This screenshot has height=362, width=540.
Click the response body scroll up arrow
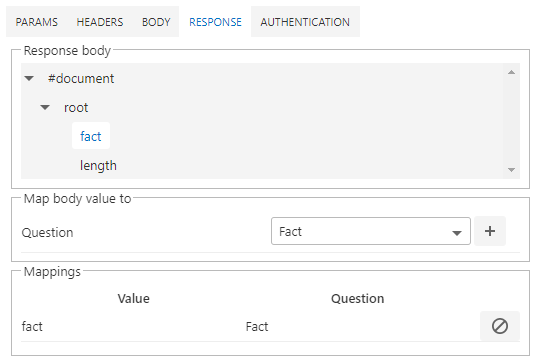pos(511,72)
